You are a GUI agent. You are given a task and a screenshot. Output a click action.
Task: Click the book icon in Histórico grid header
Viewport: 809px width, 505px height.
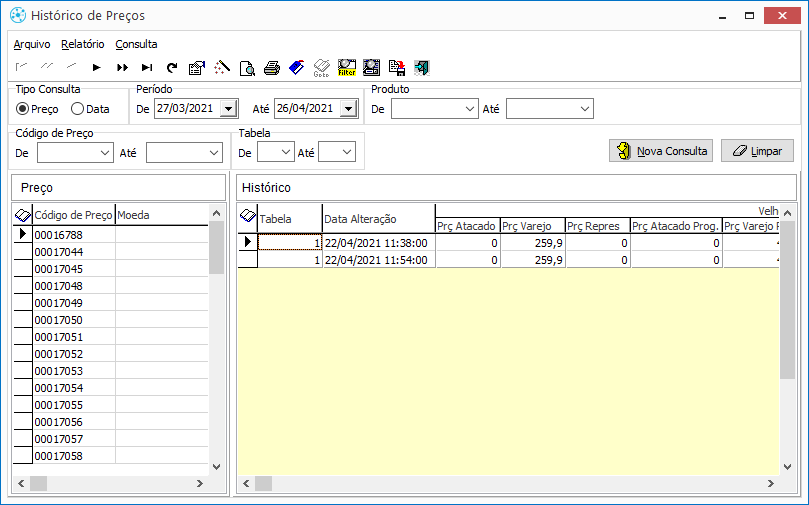pyautogui.click(x=248, y=215)
